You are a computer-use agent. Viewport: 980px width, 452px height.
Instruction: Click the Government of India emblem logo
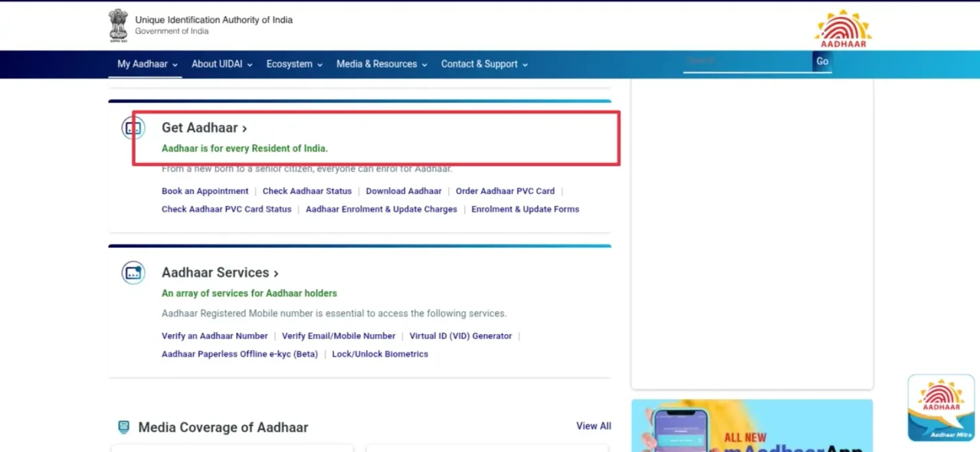tap(118, 25)
